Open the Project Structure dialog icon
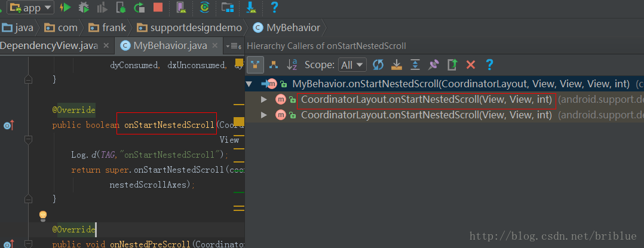The height and width of the screenshot is (248, 644). click(x=227, y=7)
